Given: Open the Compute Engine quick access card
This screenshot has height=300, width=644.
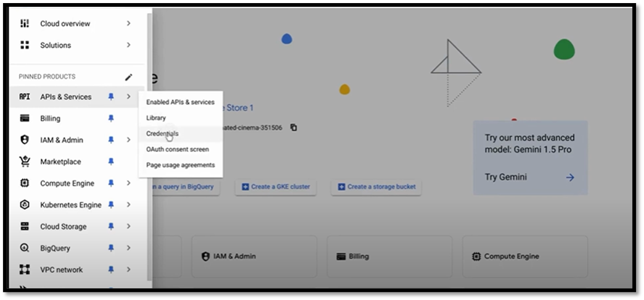Looking at the screenshot, I should pyautogui.click(x=525, y=256).
